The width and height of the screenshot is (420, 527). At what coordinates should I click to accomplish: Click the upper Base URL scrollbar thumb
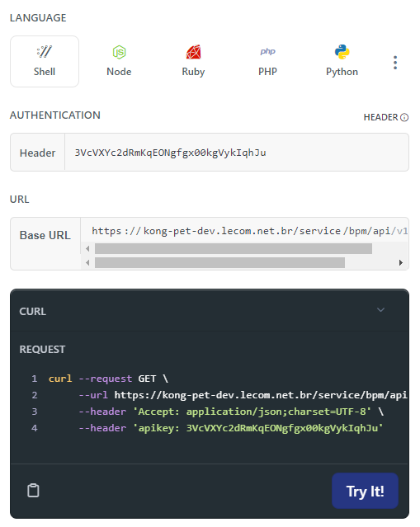[234, 249]
